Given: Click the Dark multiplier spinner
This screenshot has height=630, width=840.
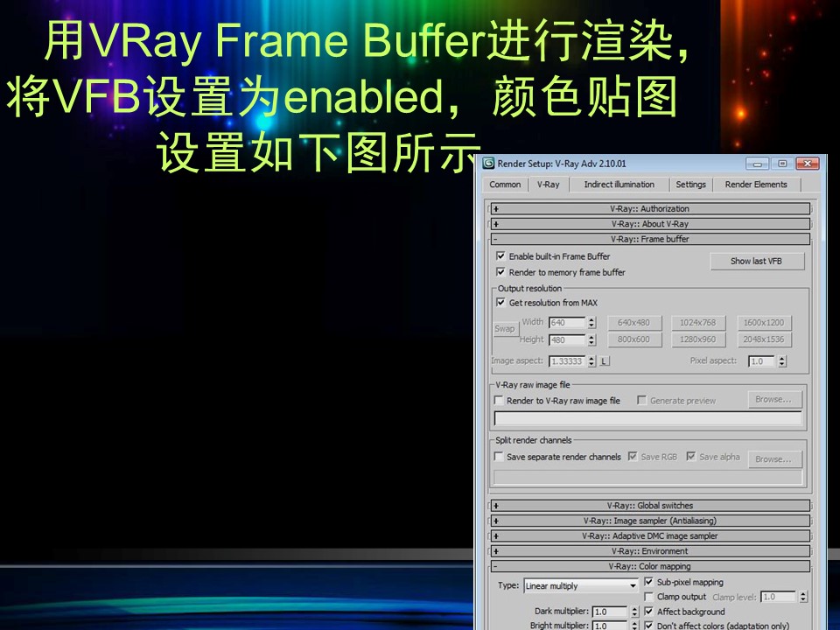Looking at the screenshot, I should click(x=635, y=612).
